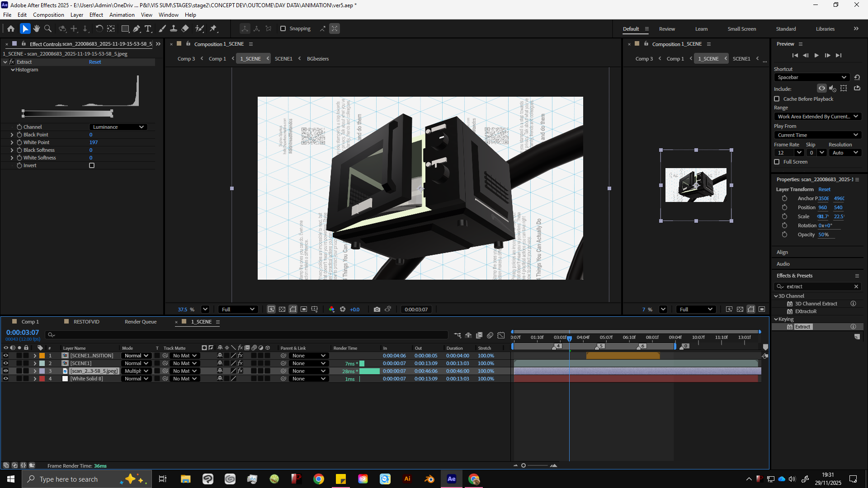Select the 3D Channel Extract effect preset
The image size is (868, 488).
pos(816,304)
